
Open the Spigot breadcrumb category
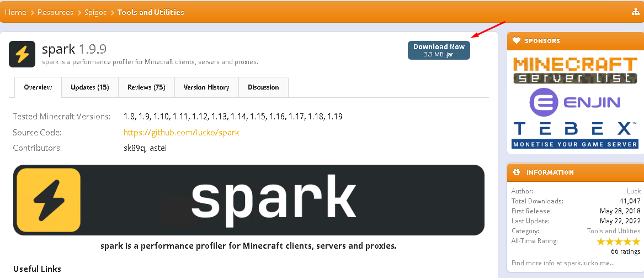pyautogui.click(x=95, y=12)
